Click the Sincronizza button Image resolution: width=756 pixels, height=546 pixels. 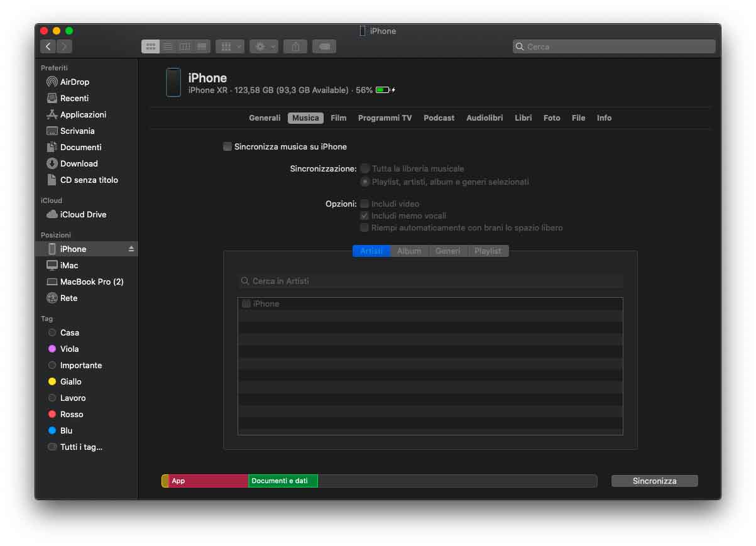click(x=654, y=481)
